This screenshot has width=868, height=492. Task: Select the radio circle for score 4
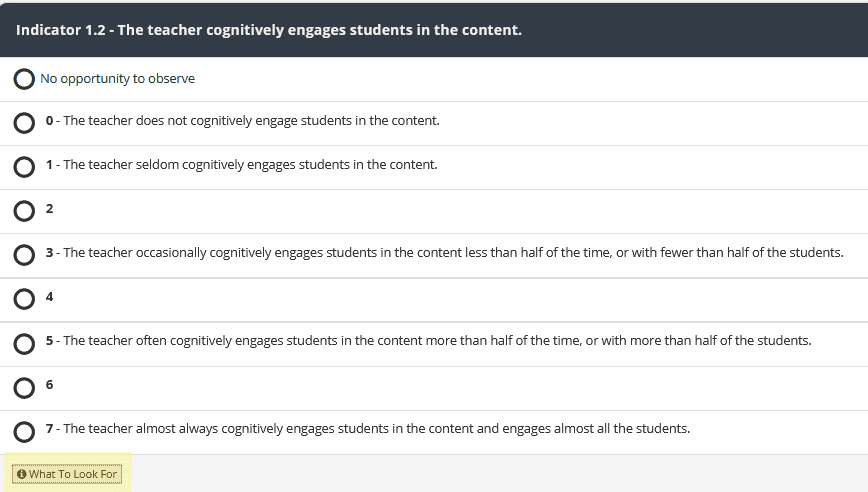(24, 299)
